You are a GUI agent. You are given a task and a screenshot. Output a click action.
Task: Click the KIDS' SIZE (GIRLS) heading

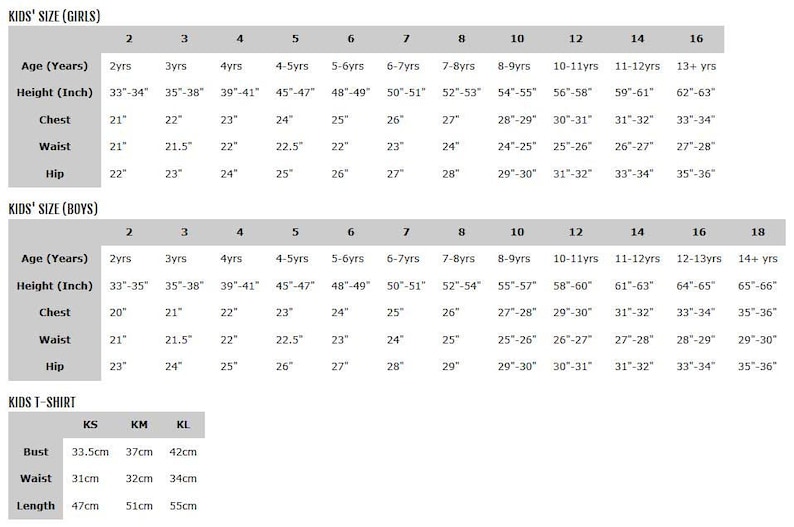(54, 16)
